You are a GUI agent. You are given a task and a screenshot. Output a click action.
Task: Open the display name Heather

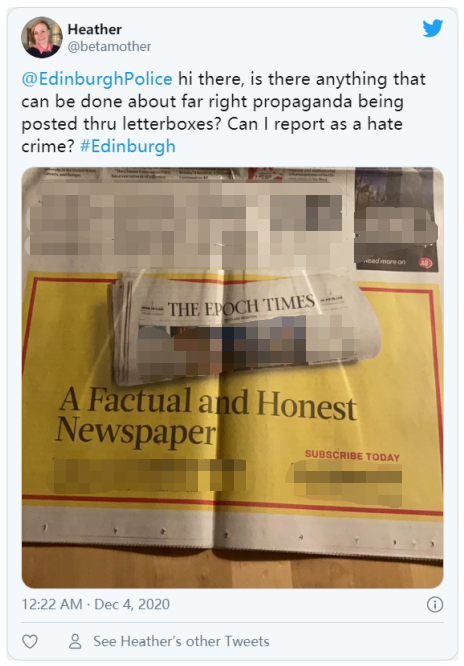point(95,29)
